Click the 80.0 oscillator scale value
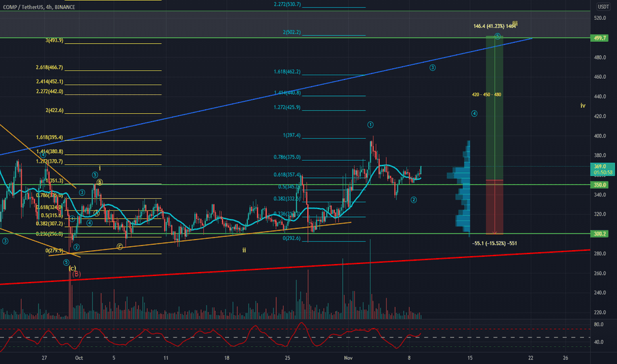Image resolution: width=617 pixels, height=364 pixels. tap(598, 325)
